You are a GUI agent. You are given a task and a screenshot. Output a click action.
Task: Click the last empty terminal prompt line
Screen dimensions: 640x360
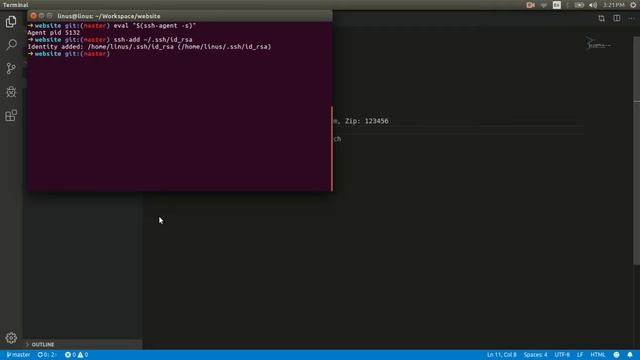(x=69, y=54)
